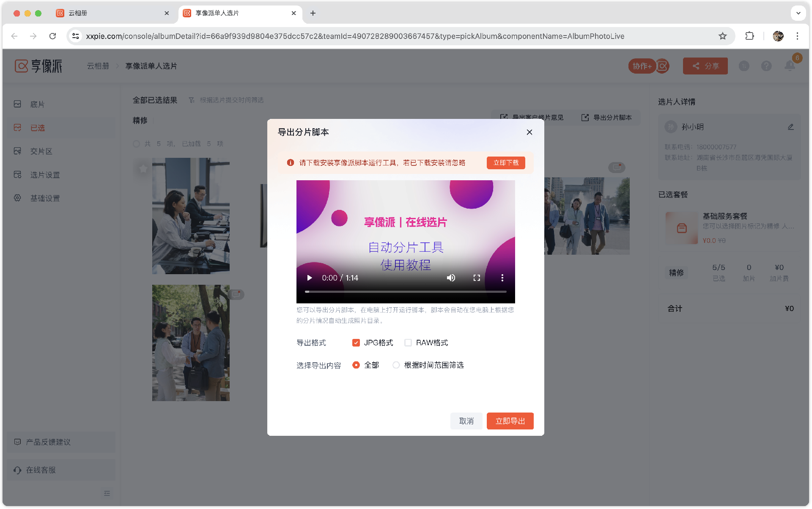Uncheck the JPG format checkbox
The height and width of the screenshot is (509, 812).
coord(356,343)
